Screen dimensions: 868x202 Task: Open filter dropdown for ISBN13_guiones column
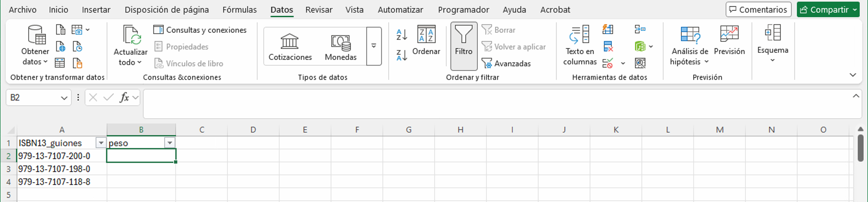point(101,143)
